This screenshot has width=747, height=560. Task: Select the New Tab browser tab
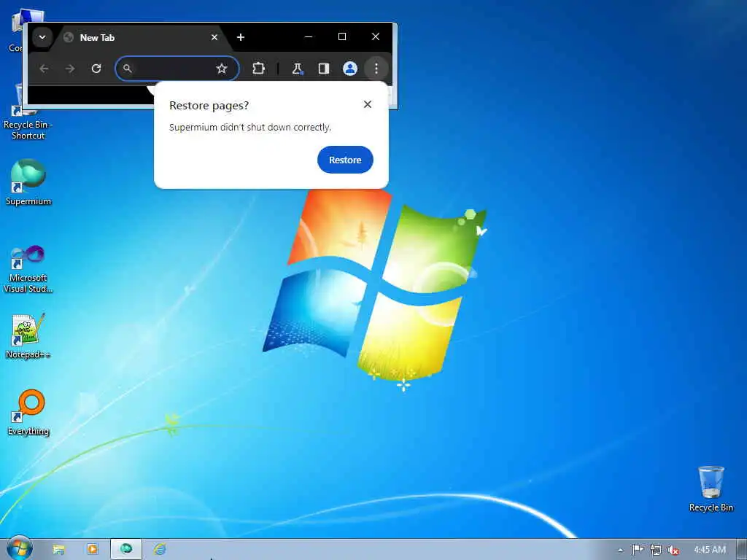pyautogui.click(x=137, y=38)
